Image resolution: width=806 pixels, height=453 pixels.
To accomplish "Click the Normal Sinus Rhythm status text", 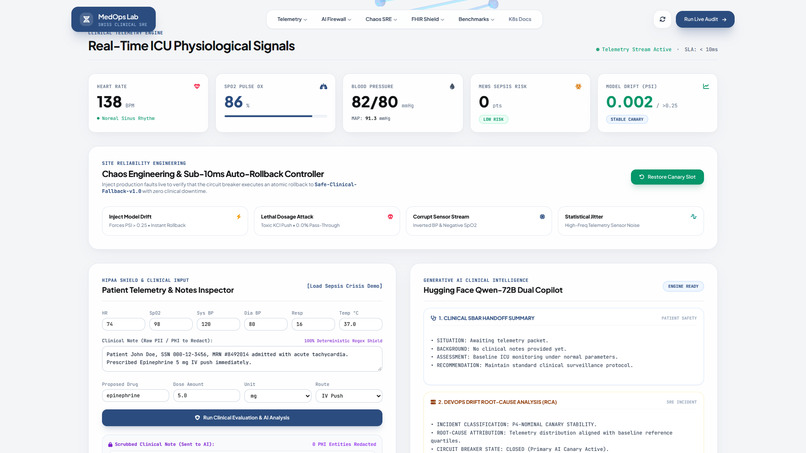I will [x=126, y=118].
